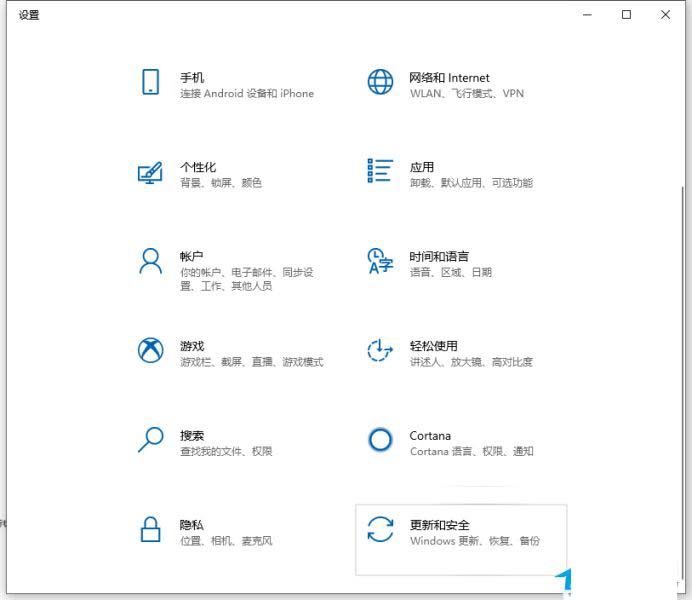Click the vertical scrollbar thumb
The image size is (692, 600).
coord(683,384)
